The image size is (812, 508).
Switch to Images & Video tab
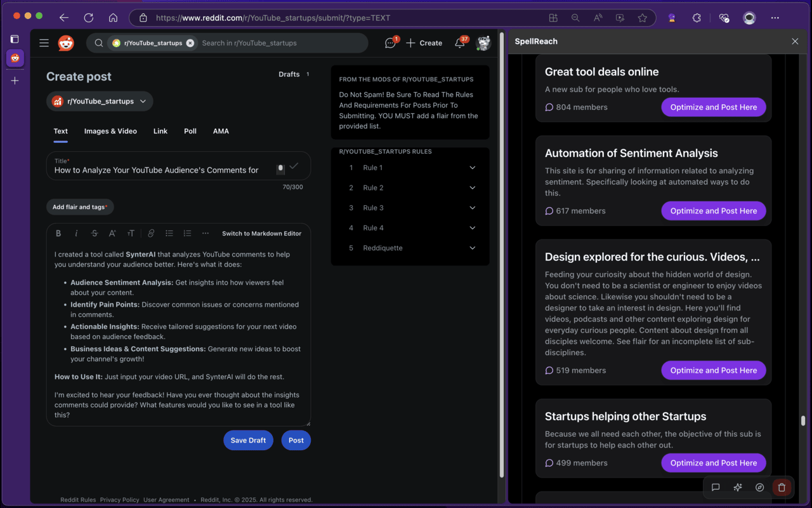pyautogui.click(x=110, y=131)
